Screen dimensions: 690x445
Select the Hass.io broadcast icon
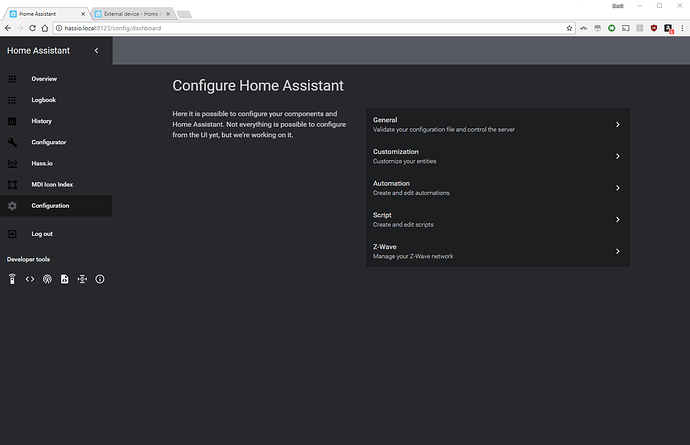tap(12, 163)
